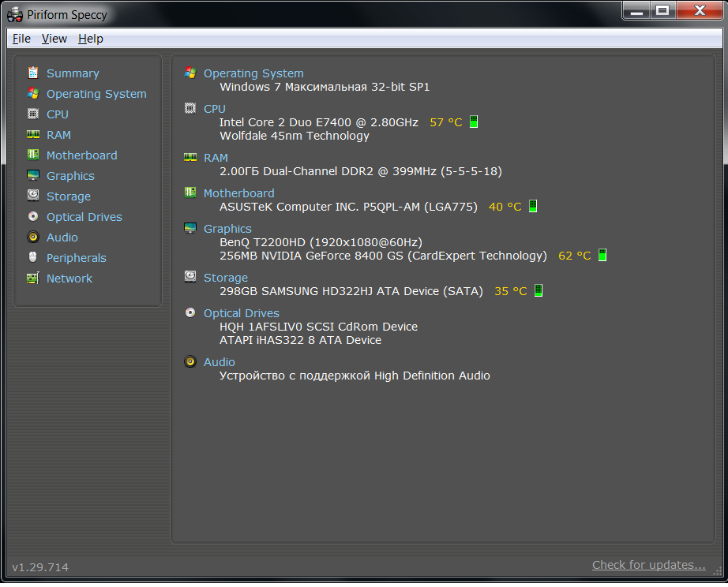Open the CPU section from sidebar
Screen dimensions: 728x587
(x=58, y=114)
